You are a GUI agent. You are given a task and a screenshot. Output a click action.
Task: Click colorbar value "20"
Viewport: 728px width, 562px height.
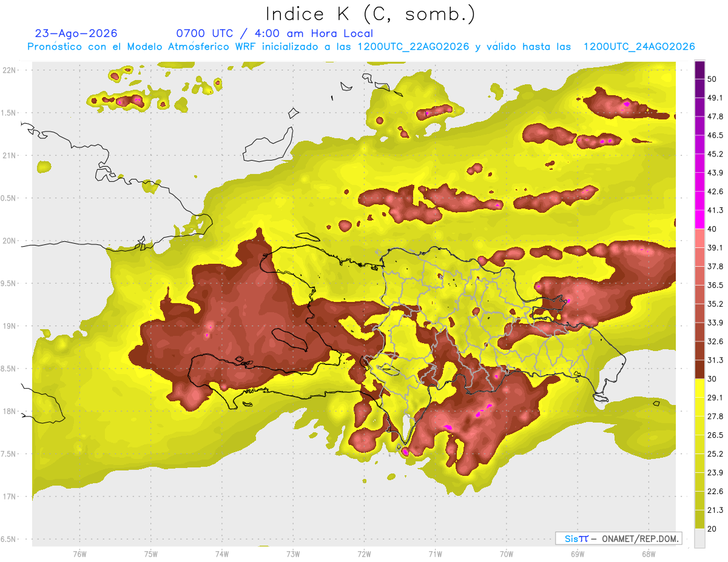(713, 529)
